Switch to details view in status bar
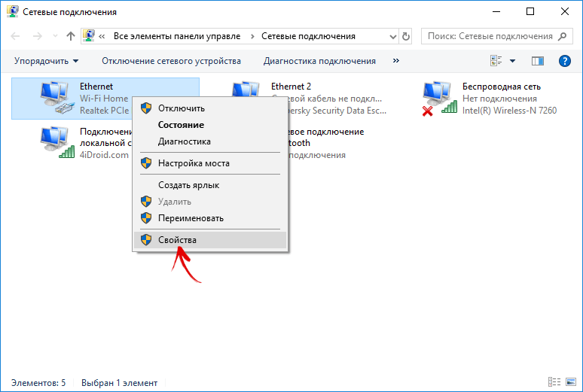The image size is (583, 392). [554, 381]
